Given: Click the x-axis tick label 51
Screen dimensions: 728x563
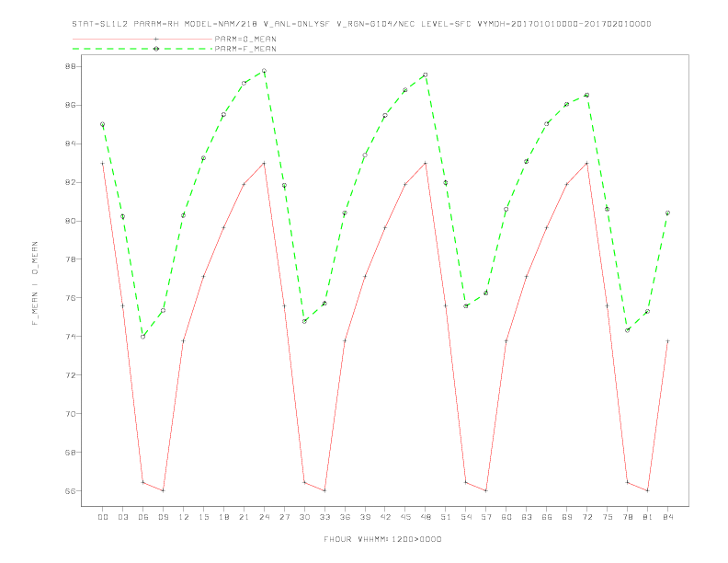Looking at the screenshot, I should point(446,517).
